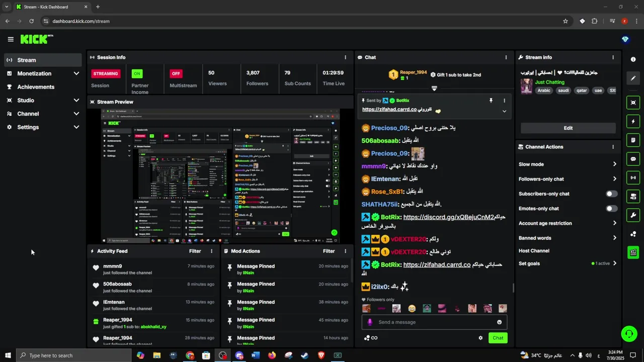Open Set goals chevron
Viewport: 644px width, 362px height.
pyautogui.click(x=614, y=263)
